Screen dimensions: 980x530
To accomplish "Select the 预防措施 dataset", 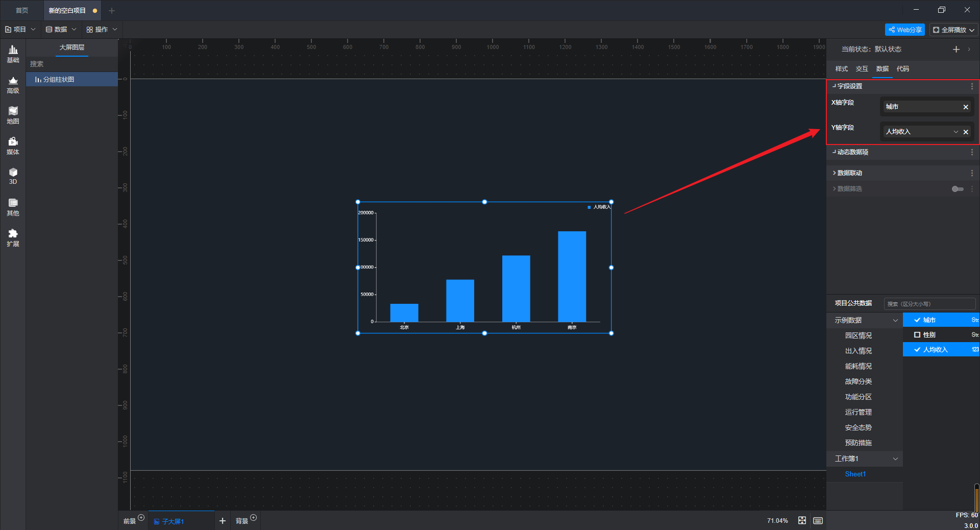I will 858,443.
